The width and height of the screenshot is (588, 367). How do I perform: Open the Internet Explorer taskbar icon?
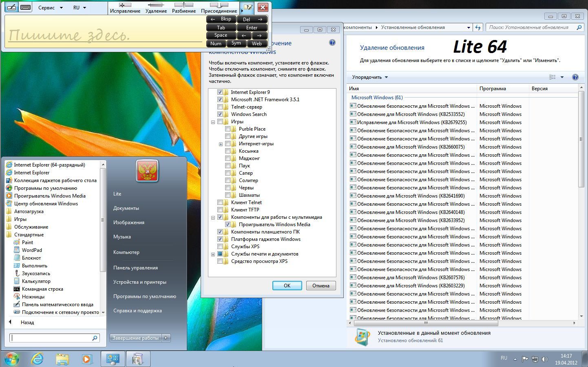click(38, 359)
